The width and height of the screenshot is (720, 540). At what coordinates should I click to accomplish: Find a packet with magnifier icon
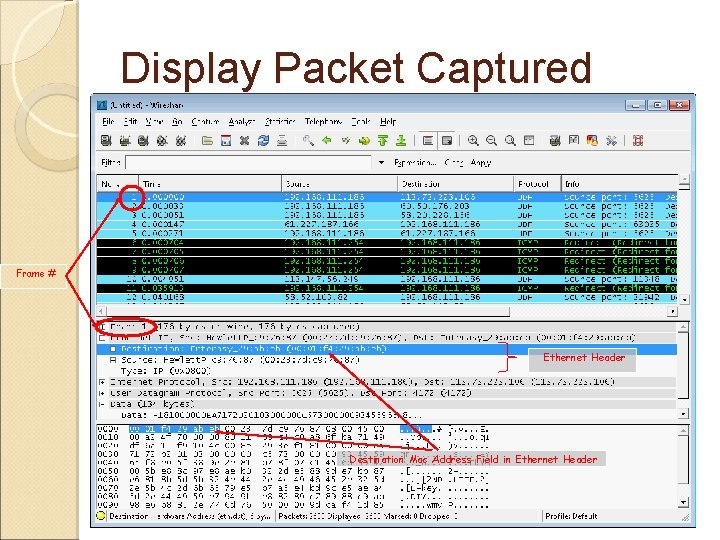[308, 141]
